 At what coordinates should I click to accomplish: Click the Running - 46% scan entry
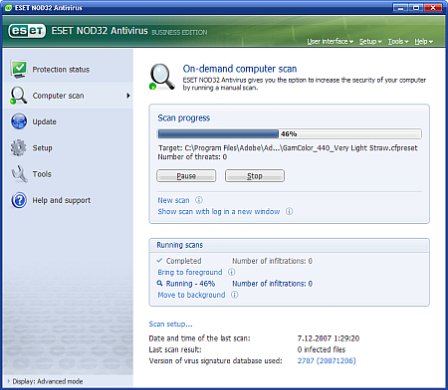[190, 284]
